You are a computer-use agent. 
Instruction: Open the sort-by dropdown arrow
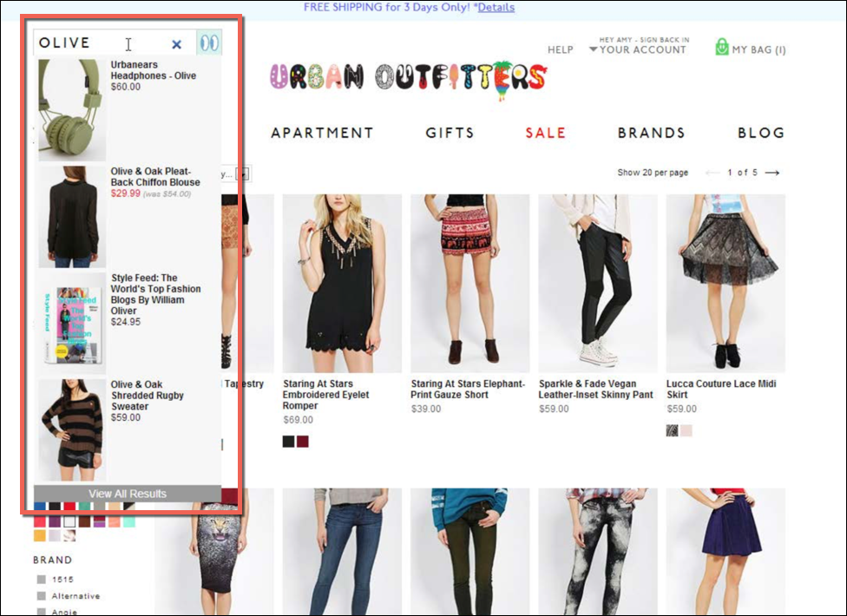pos(244,174)
